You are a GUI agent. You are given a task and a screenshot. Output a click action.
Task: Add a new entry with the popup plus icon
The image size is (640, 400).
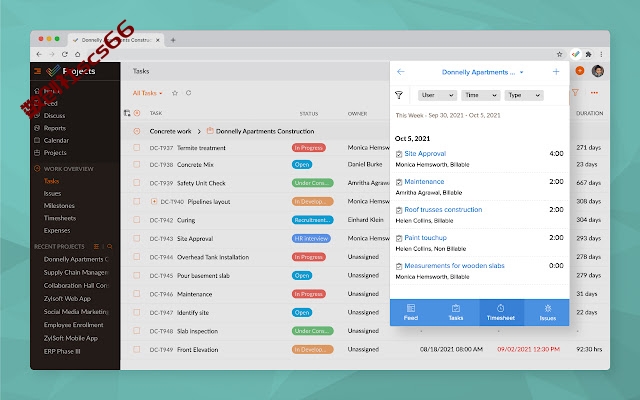(556, 72)
